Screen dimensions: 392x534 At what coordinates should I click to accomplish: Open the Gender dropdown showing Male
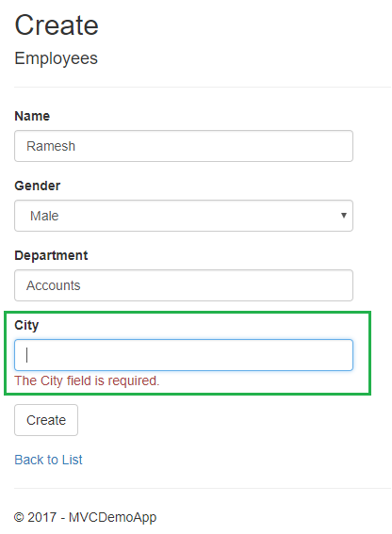tap(184, 216)
